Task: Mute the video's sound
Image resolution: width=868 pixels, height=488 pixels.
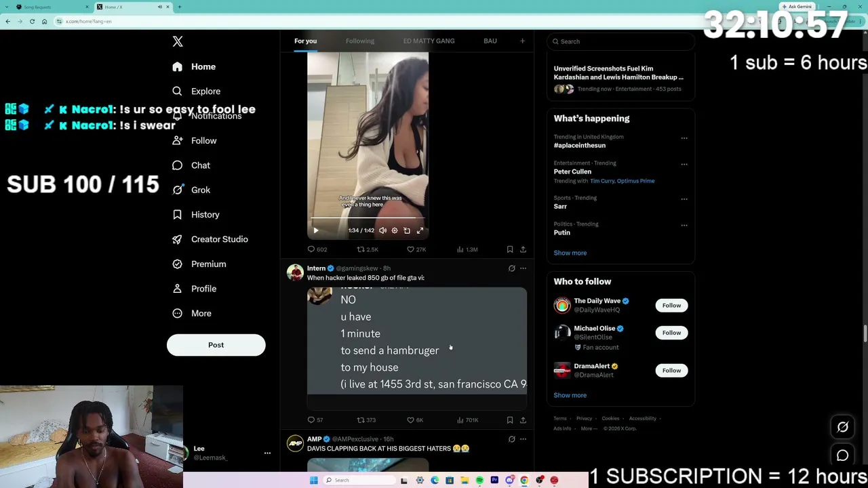Action: tap(382, 230)
